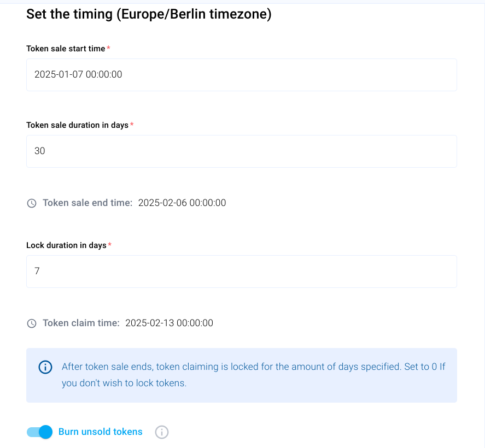Click into the Token sale duration field
This screenshot has height=448, width=485.
tap(241, 151)
